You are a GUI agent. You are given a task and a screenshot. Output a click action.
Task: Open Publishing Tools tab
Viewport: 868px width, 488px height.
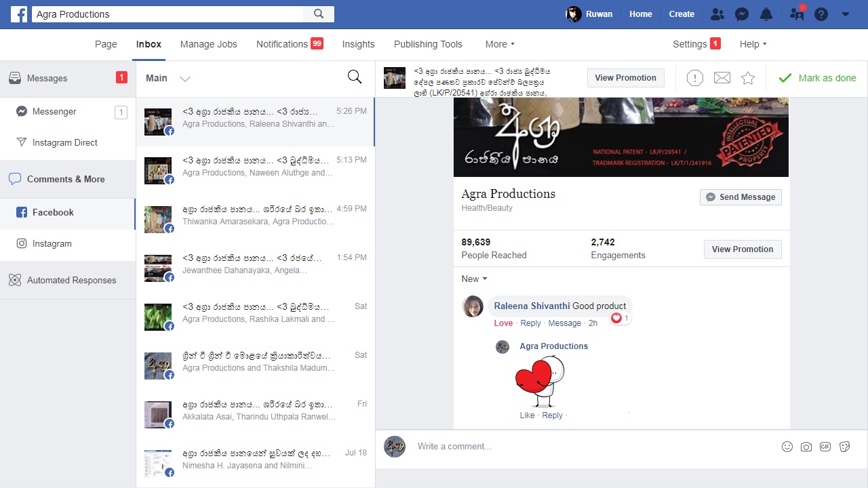[428, 44]
